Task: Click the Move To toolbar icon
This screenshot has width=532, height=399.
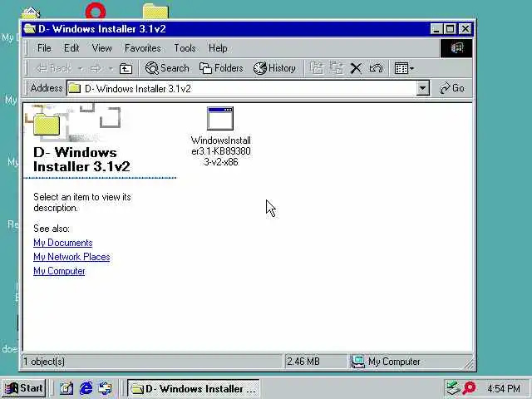Action: pos(317,68)
